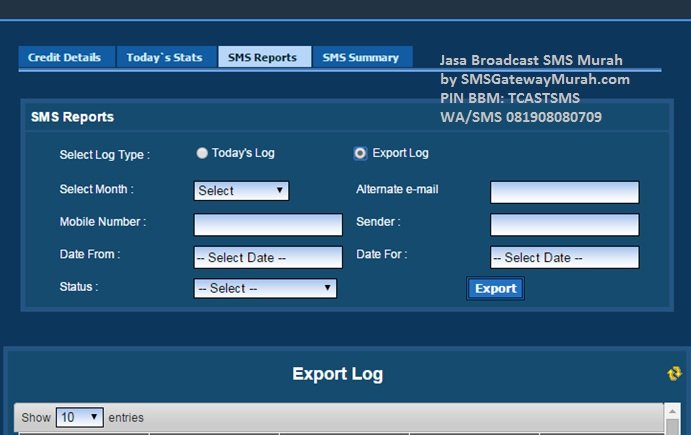The image size is (691, 435).
Task: Switch to the Credit Details tab
Action: tap(67, 57)
